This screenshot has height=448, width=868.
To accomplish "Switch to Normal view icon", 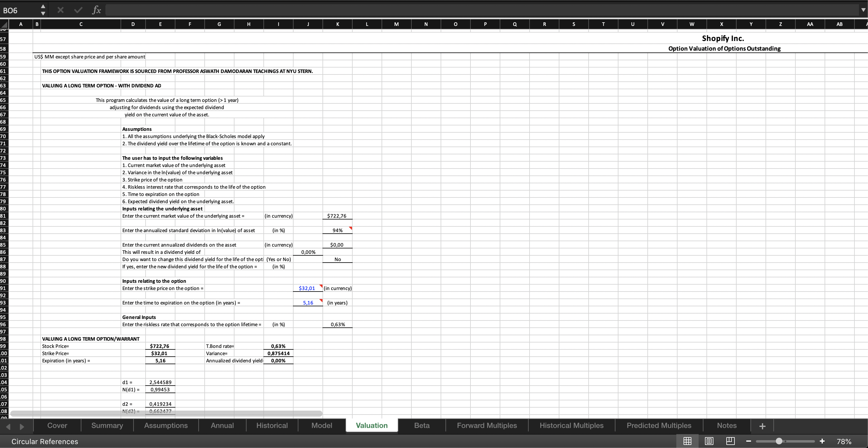I will (687, 441).
